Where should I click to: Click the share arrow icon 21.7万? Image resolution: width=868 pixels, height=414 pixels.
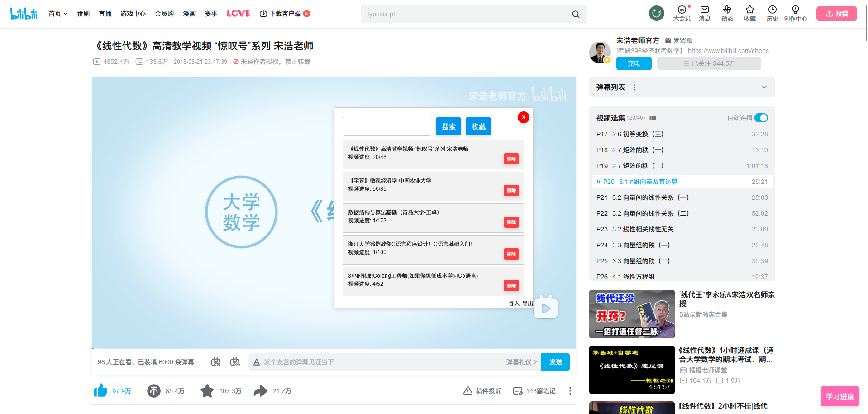tap(261, 391)
